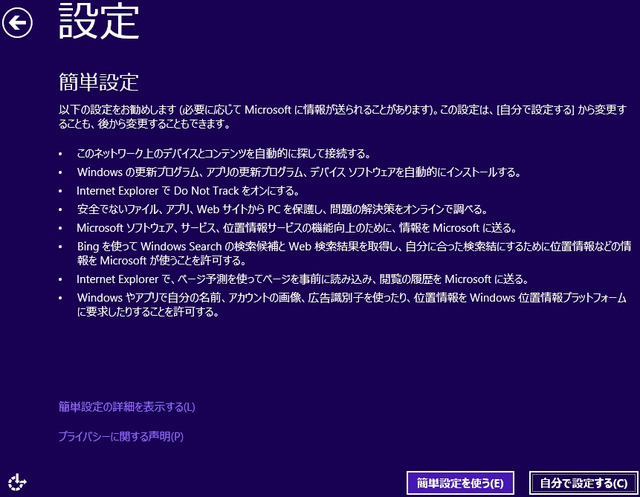This screenshot has height=497, width=640.
Task: Choose 簡単設定を使う(E) button
Action: tap(460, 483)
